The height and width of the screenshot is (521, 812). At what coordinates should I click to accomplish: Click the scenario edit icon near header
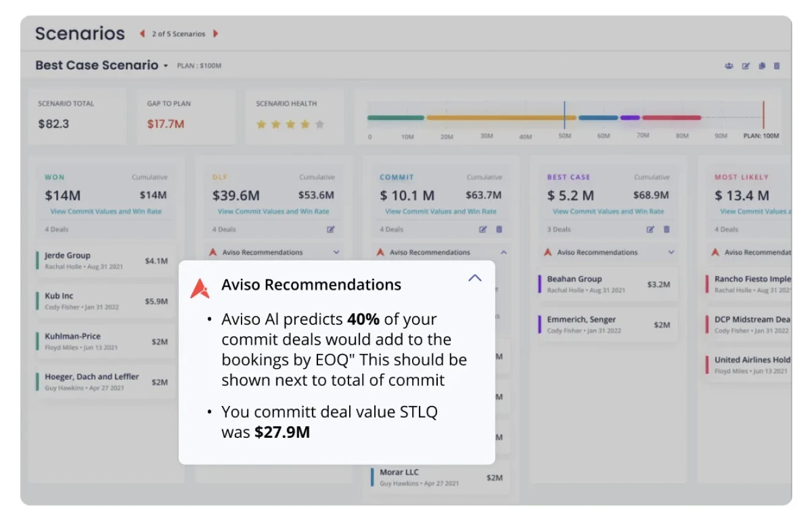pos(745,66)
